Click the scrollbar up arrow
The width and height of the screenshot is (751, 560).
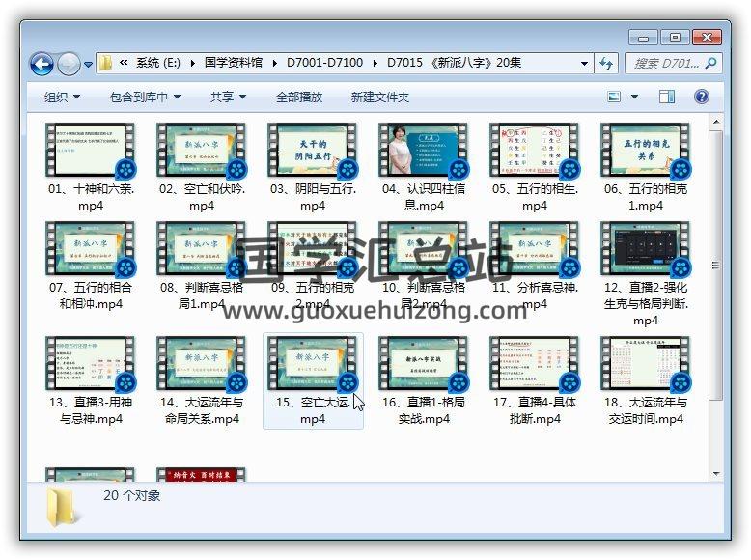(x=716, y=122)
